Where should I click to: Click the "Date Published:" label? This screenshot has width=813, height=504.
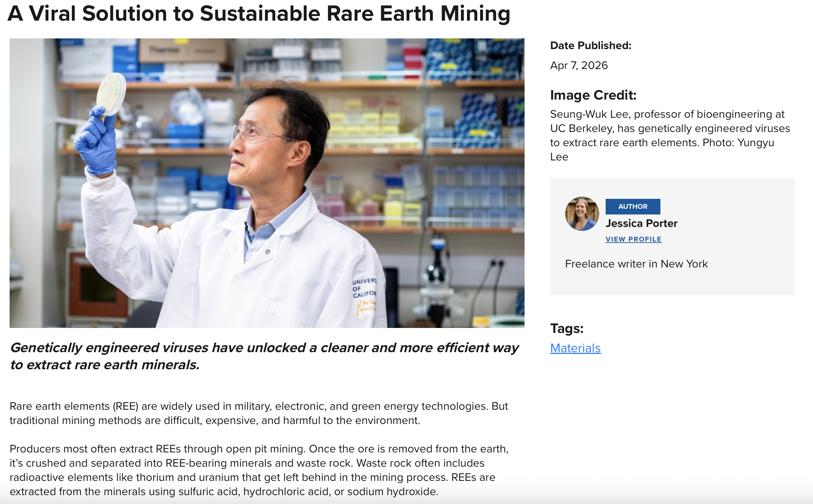tap(590, 46)
